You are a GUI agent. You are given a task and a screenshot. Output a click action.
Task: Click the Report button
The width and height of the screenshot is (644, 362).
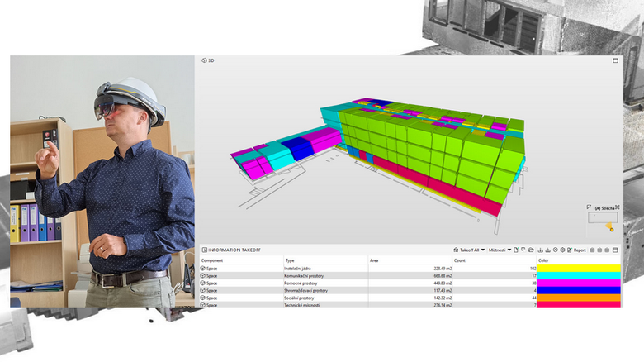[x=580, y=250]
